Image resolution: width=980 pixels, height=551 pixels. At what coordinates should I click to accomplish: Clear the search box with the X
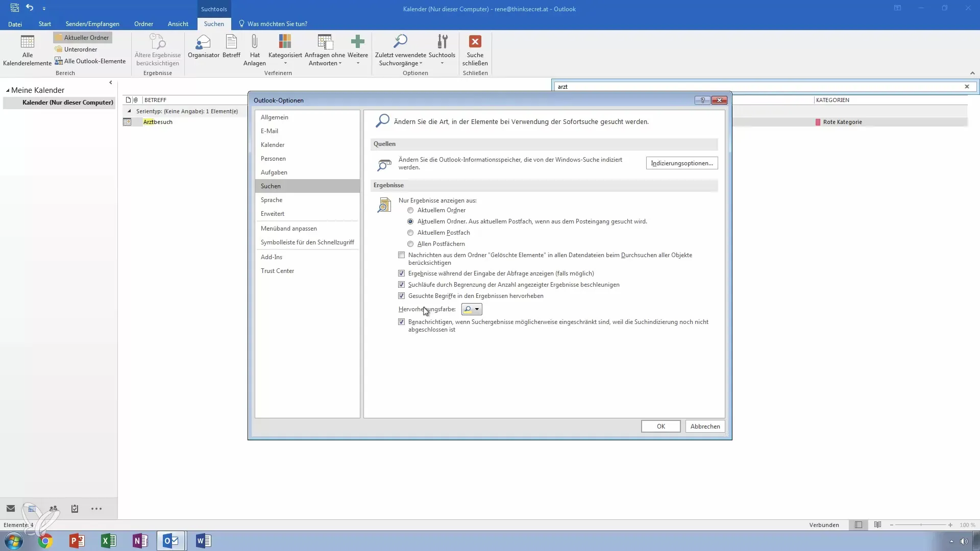click(x=967, y=87)
